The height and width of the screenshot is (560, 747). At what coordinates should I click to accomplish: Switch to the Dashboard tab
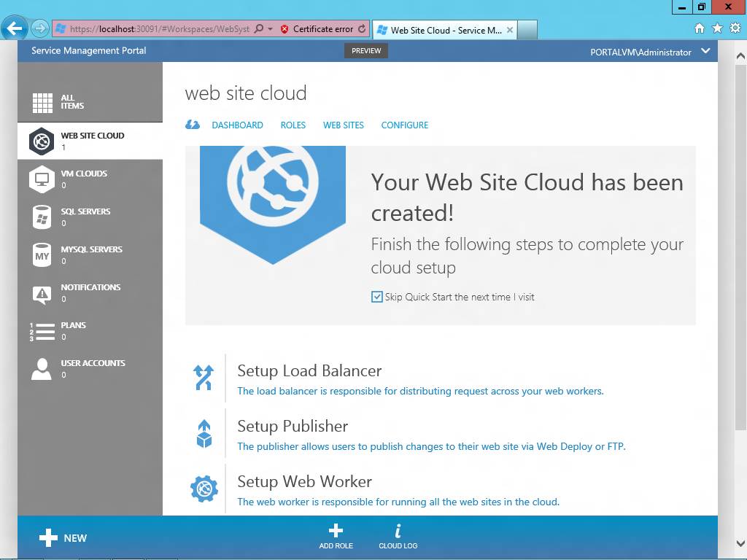pos(237,125)
